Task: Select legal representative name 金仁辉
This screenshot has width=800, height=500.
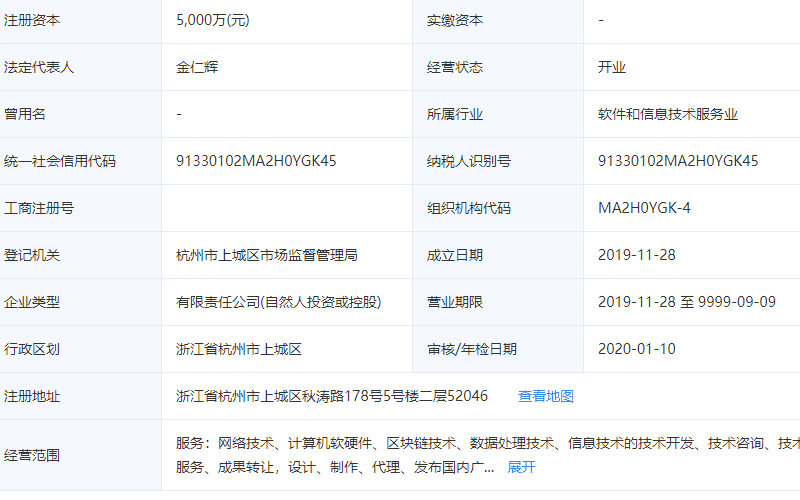Action: point(197,67)
